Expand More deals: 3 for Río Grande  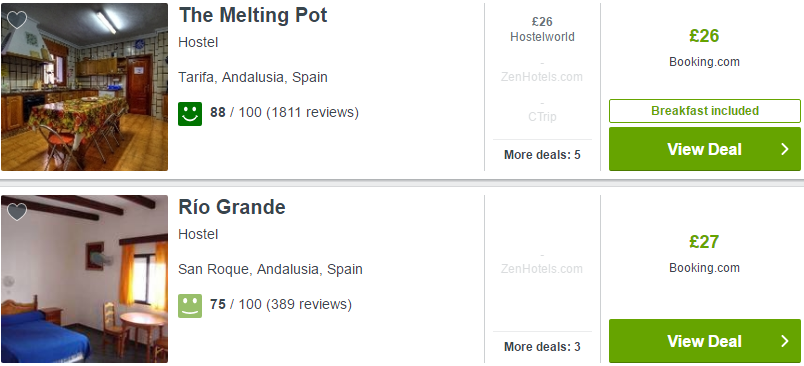coord(542,347)
